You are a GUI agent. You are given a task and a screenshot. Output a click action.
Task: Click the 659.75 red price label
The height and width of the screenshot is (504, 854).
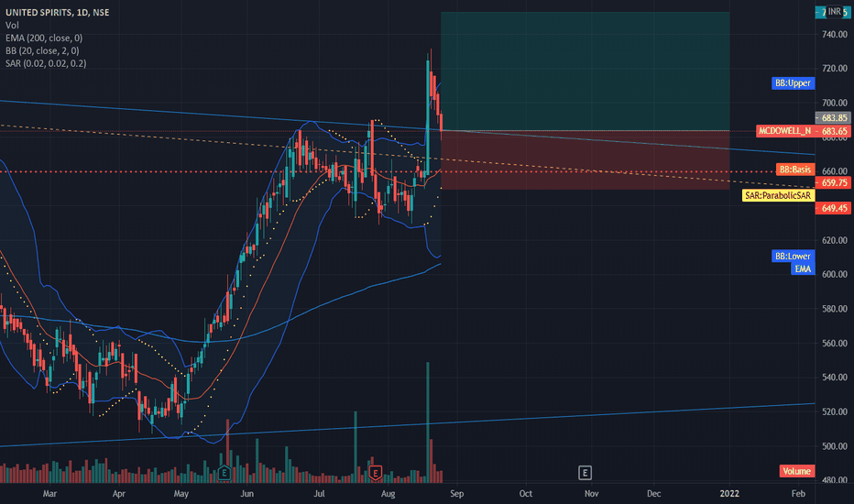pos(833,182)
